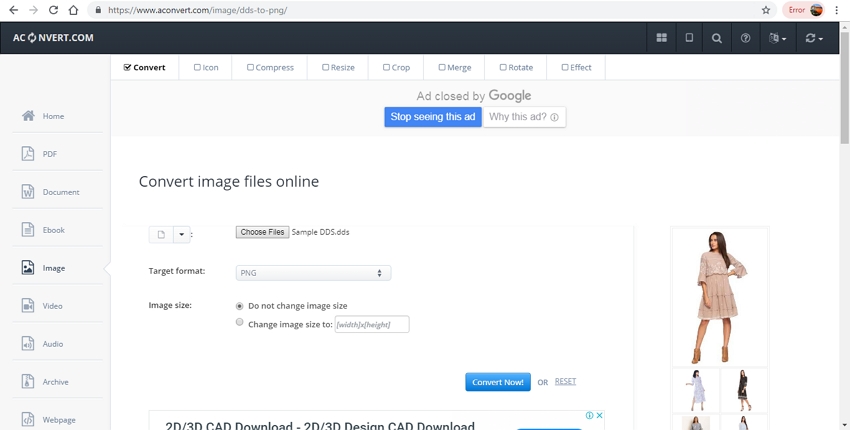This screenshot has height=430, width=850.
Task: Bookmark this page with star icon
Action: [x=766, y=10]
